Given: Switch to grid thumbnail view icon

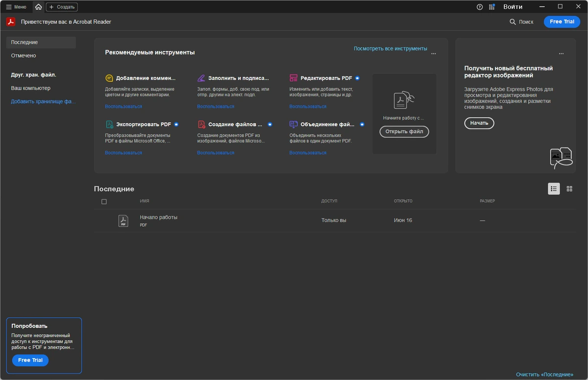Looking at the screenshot, I should pos(569,189).
